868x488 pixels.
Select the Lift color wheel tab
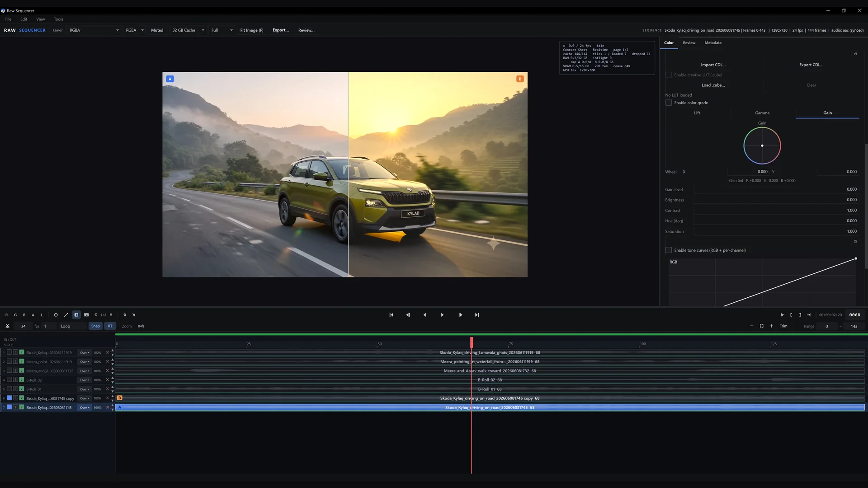point(697,113)
